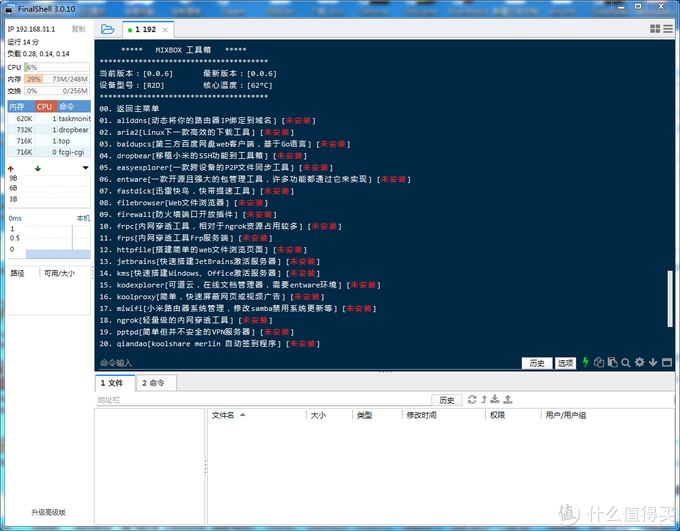Click the upload icon in file panel

point(509,399)
